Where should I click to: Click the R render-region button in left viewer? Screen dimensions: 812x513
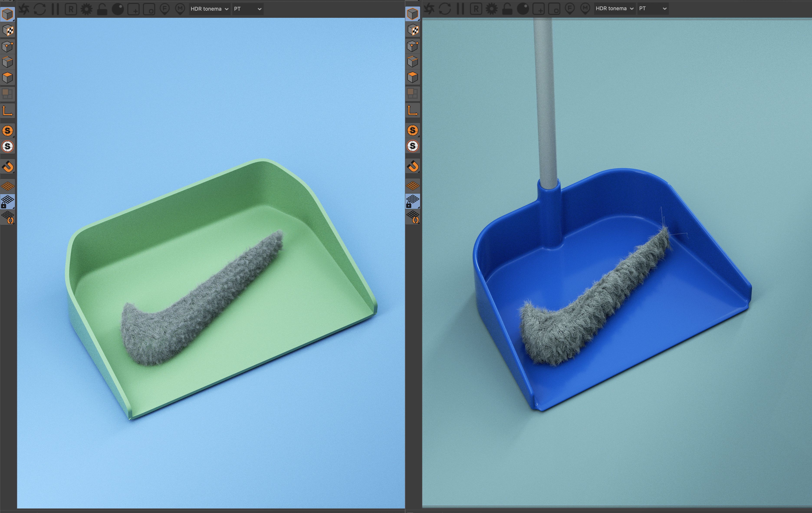click(71, 9)
